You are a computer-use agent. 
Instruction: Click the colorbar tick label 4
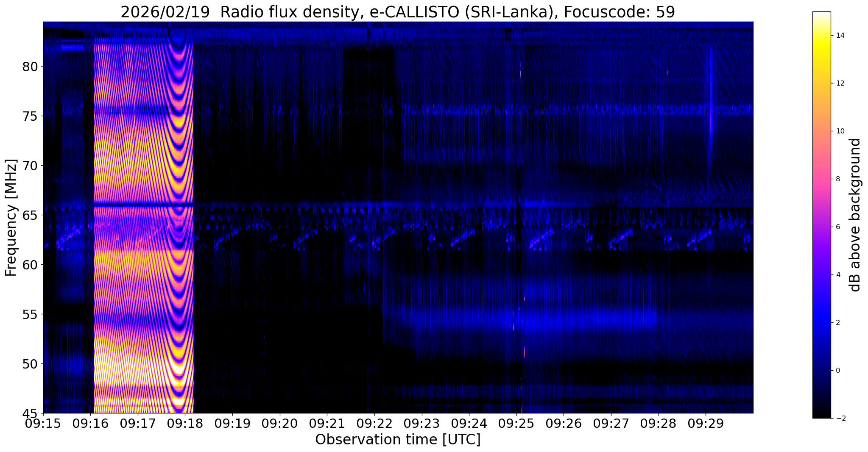[x=837, y=275]
